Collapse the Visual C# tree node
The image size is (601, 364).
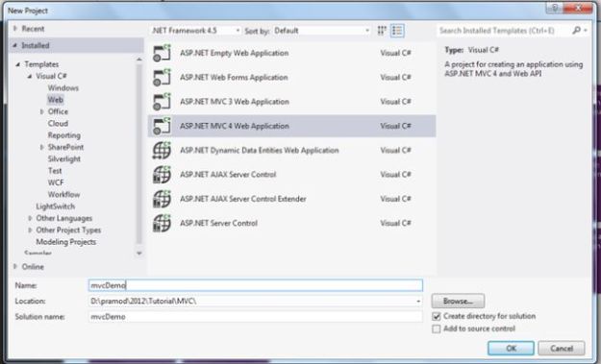tap(30, 76)
